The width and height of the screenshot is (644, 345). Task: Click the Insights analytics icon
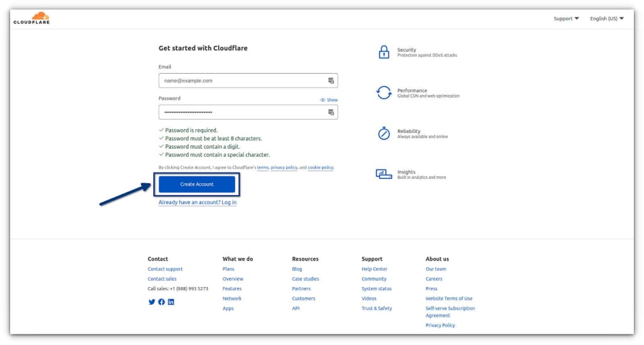384,174
